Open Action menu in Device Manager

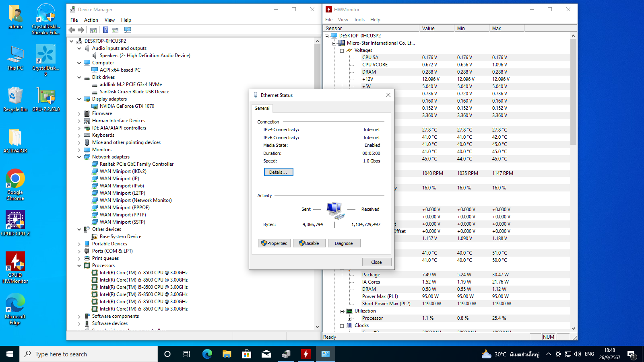pos(91,20)
